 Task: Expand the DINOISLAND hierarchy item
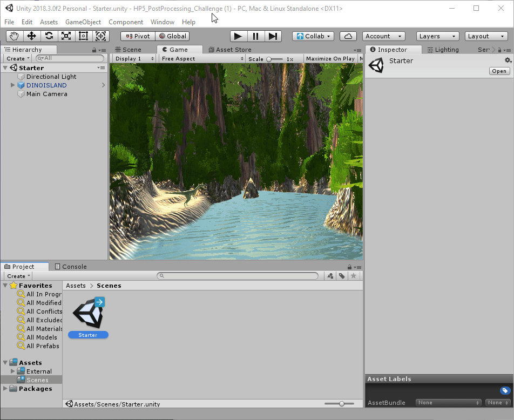[x=13, y=85]
